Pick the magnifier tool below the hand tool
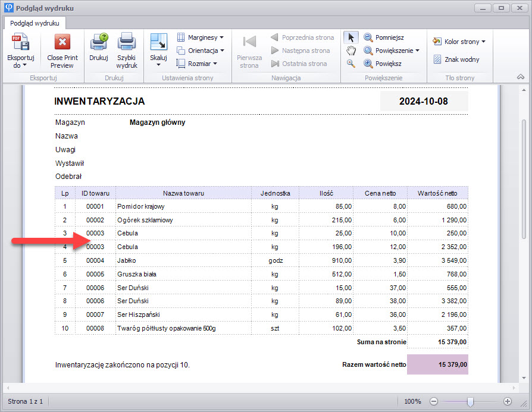This screenshot has width=532, height=412. click(x=351, y=64)
